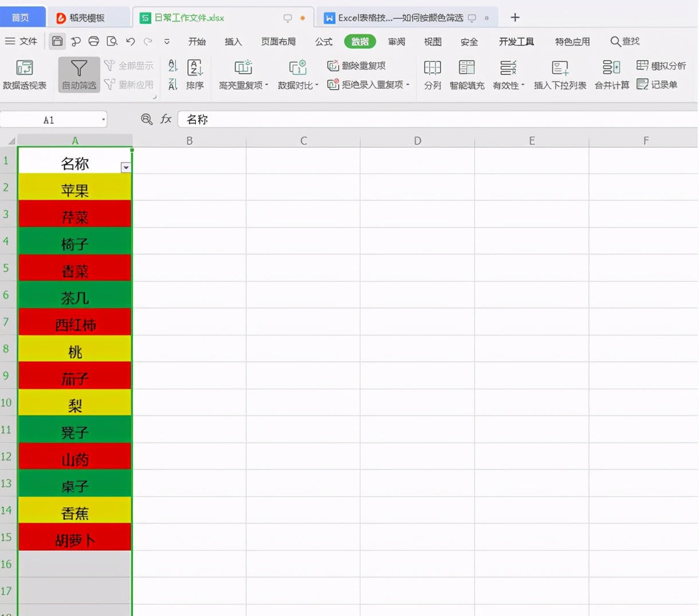The width and height of the screenshot is (699, 616).
Task: Open the custom sort (排序) dialog
Action: [195, 74]
